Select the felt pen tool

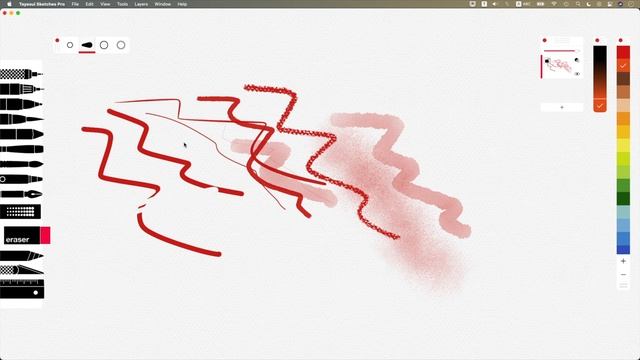click(x=21, y=104)
